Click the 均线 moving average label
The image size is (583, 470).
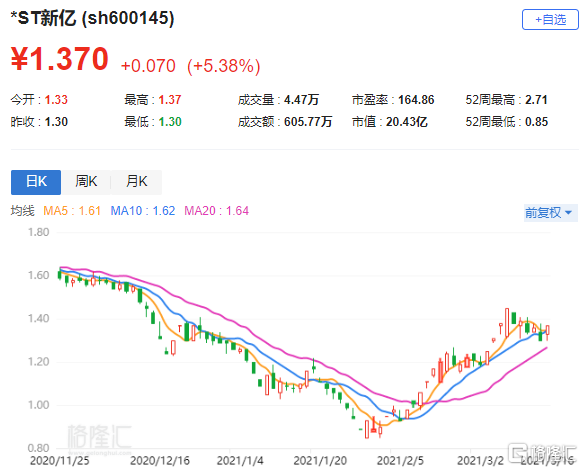pyautogui.click(x=22, y=211)
